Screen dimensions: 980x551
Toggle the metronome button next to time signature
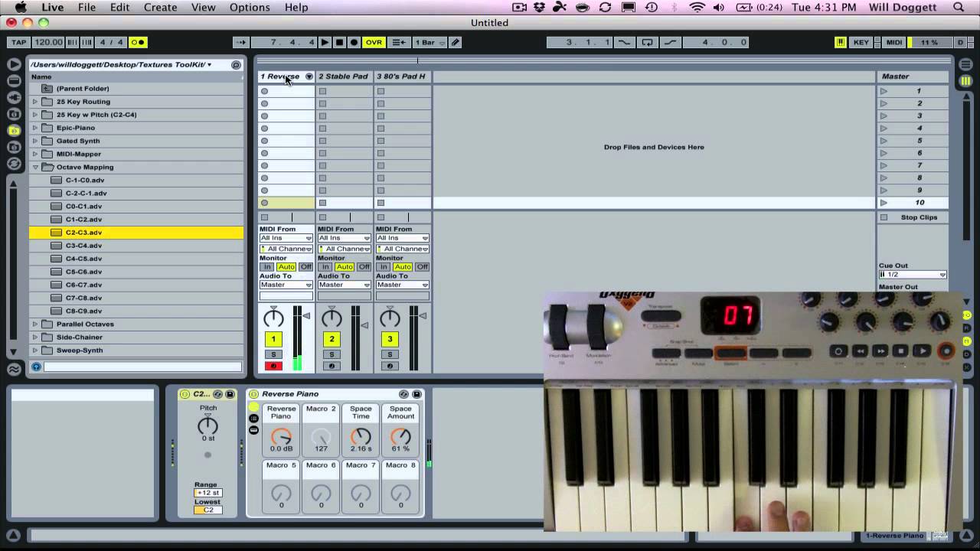pos(138,42)
